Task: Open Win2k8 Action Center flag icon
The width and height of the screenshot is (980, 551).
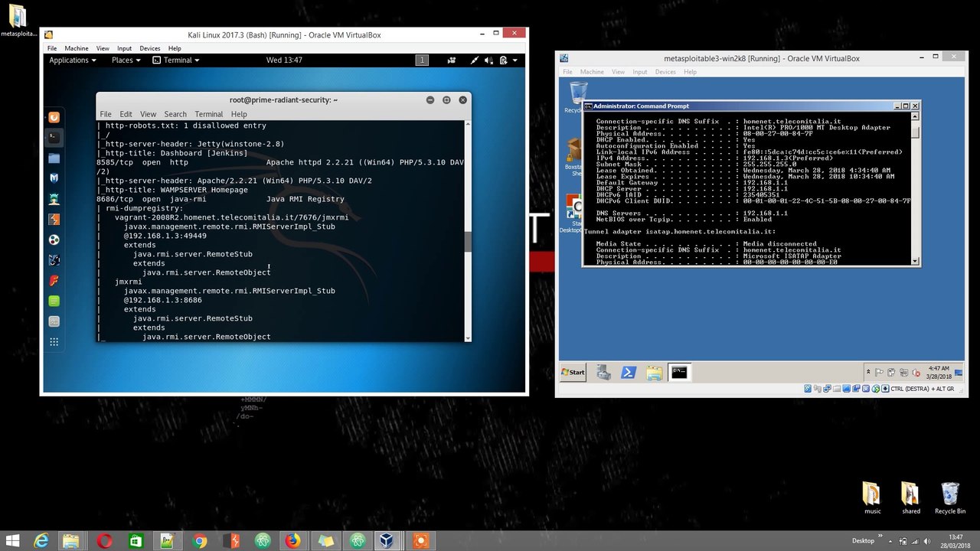Action: [880, 373]
